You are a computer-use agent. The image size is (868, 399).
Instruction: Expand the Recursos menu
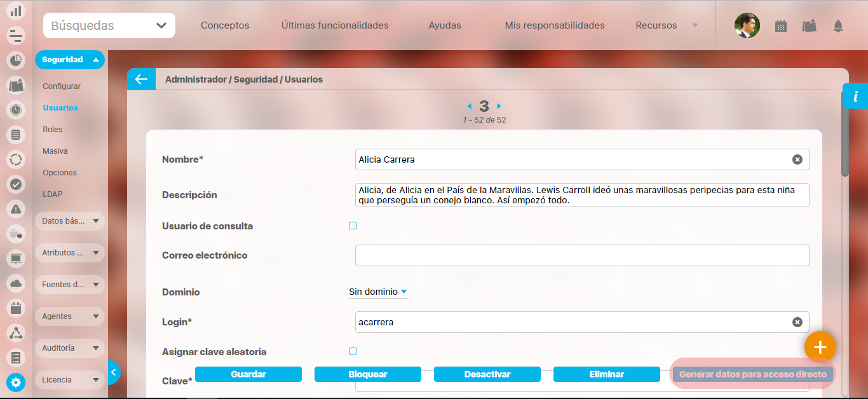click(666, 25)
